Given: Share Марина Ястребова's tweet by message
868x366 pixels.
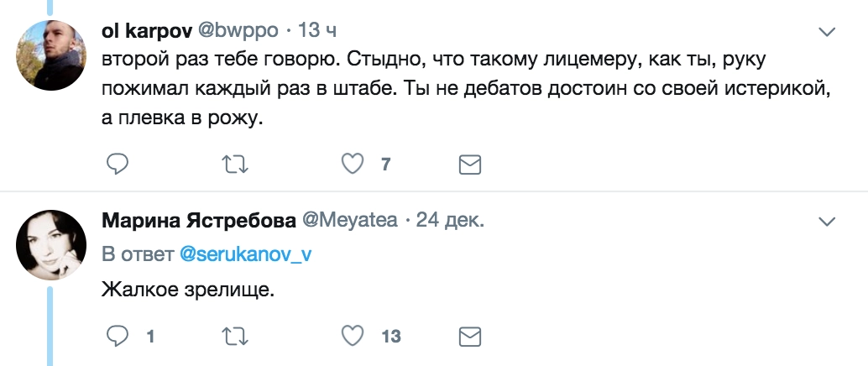Looking at the screenshot, I should 469,337.
